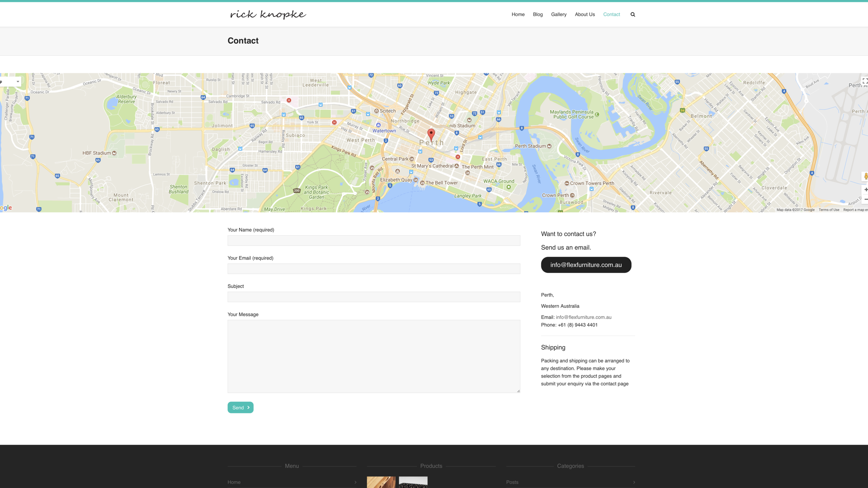Expand the footer Posts category chevron
Screen dimensions: 868x488
[x=634, y=482]
